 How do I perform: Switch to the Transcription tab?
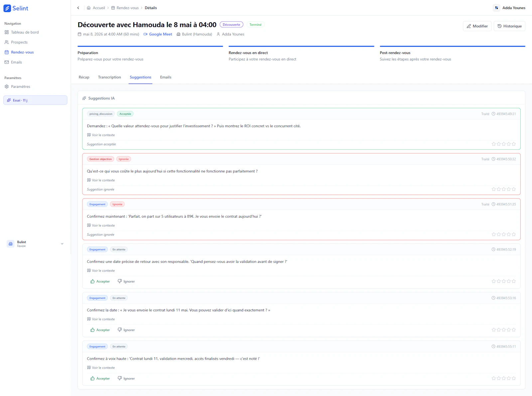[109, 77]
